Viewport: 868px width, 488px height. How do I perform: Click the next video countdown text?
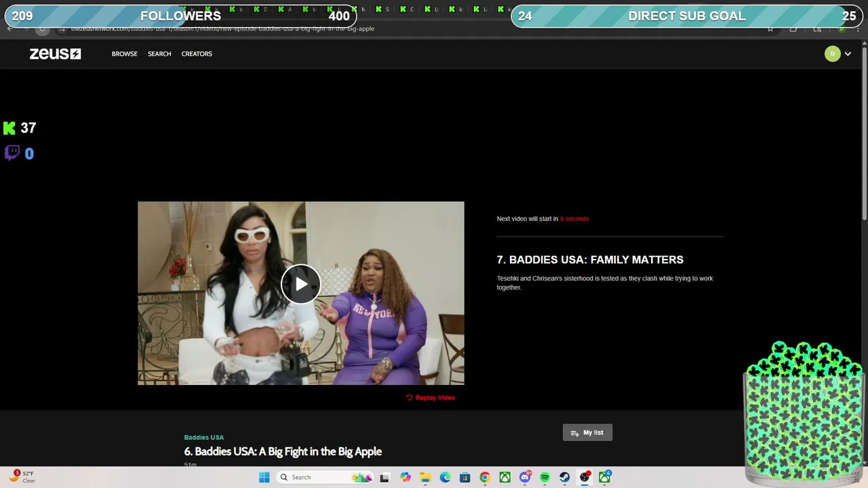click(542, 219)
